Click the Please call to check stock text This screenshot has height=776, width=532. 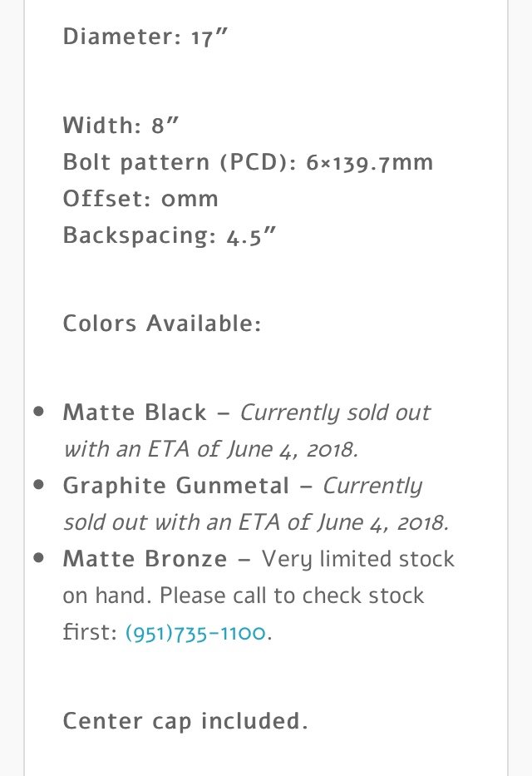(292, 596)
